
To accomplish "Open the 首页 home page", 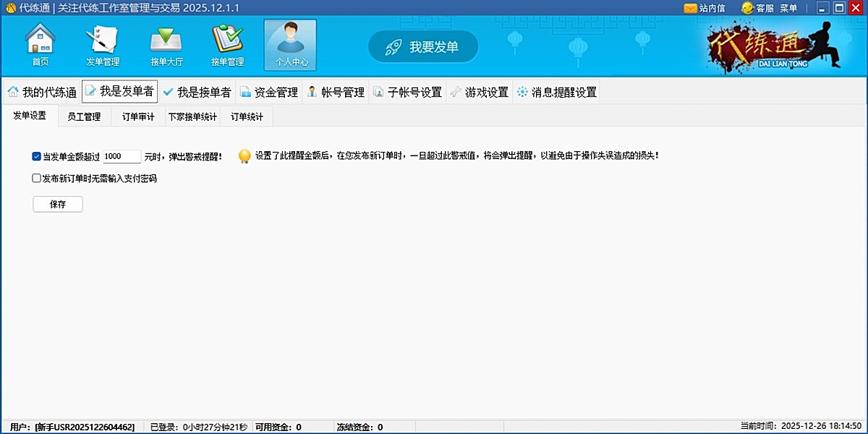I will click(40, 45).
